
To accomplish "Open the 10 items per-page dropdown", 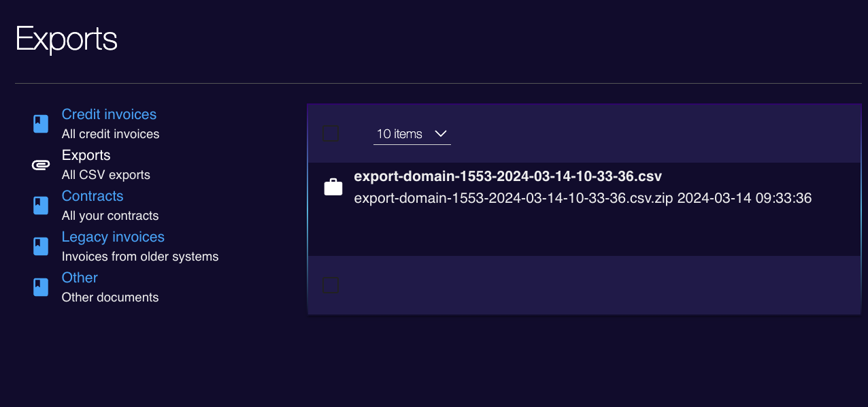I will pos(412,134).
